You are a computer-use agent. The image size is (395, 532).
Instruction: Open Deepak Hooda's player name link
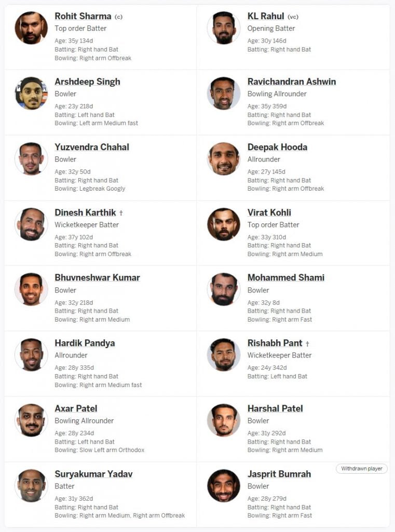(277, 147)
